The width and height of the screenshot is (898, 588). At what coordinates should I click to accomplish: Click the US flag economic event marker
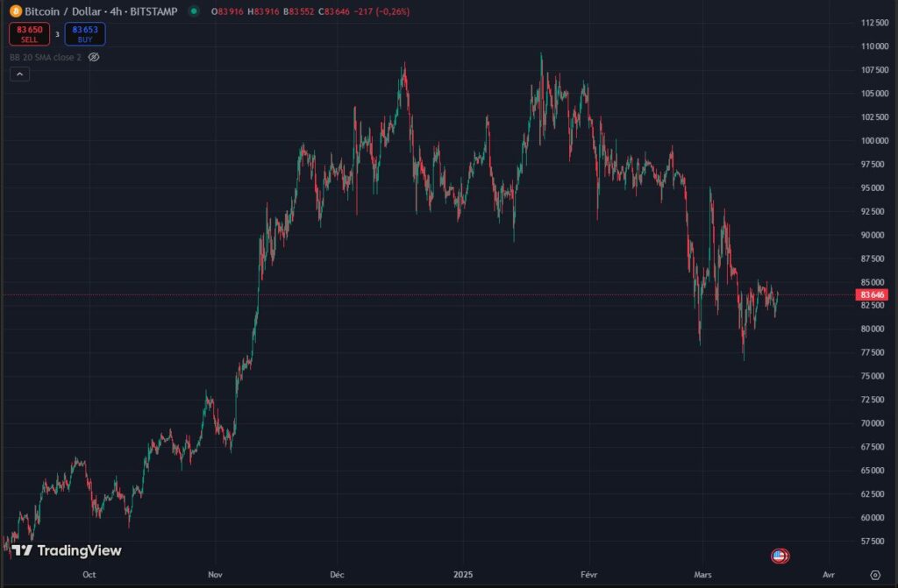point(779,556)
